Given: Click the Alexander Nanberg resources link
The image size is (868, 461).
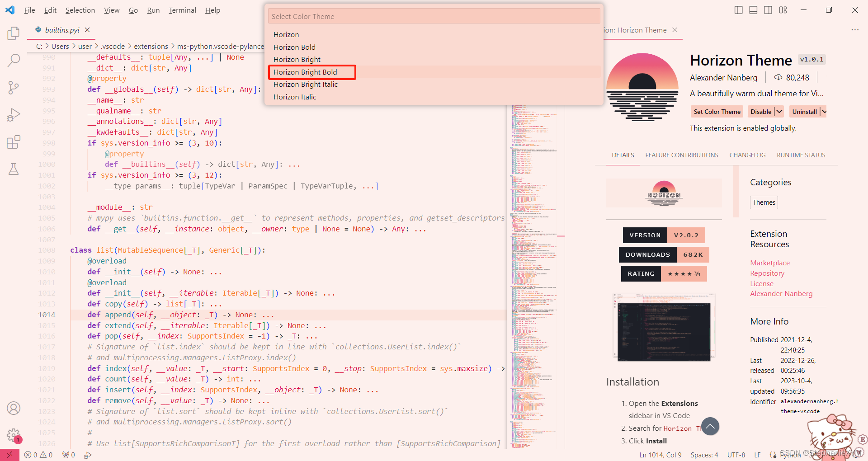Looking at the screenshot, I should coord(781,293).
